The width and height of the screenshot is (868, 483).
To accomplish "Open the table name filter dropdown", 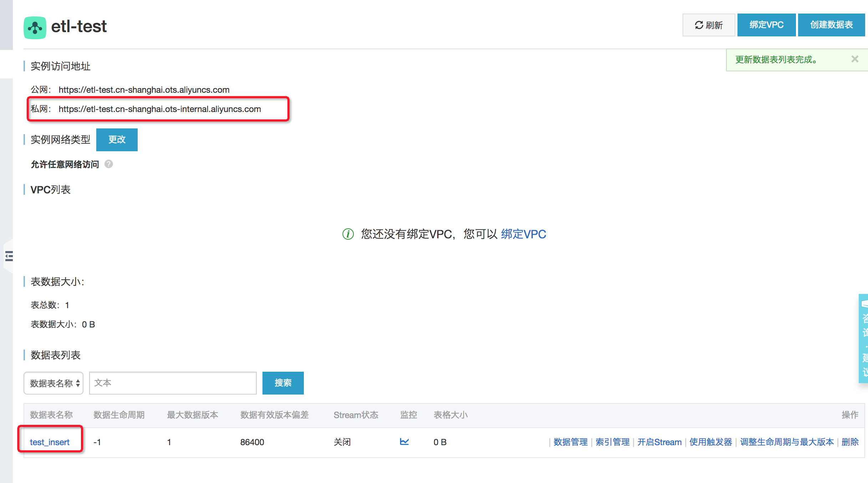I will (x=53, y=383).
